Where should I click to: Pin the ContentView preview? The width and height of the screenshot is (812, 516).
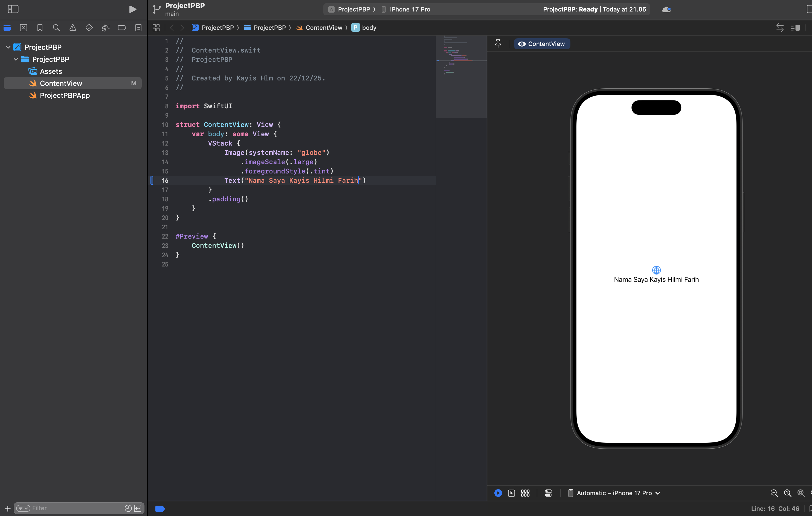[498, 44]
